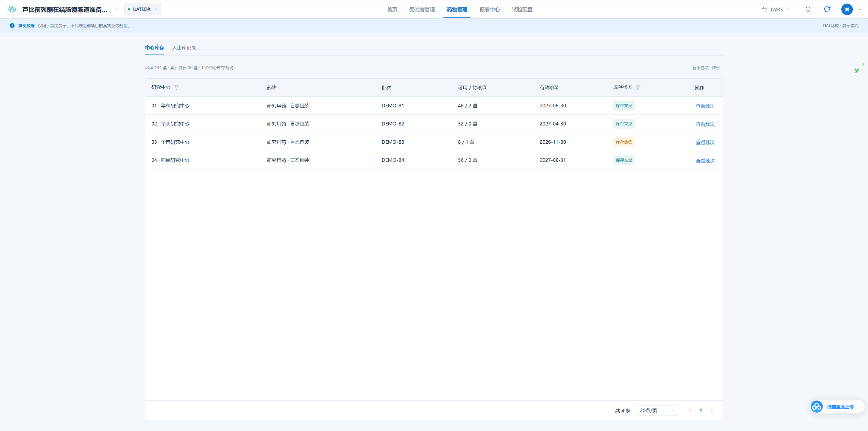Click the info icon beside 样例数据
The image size is (868, 431).
pyautogui.click(x=12, y=26)
